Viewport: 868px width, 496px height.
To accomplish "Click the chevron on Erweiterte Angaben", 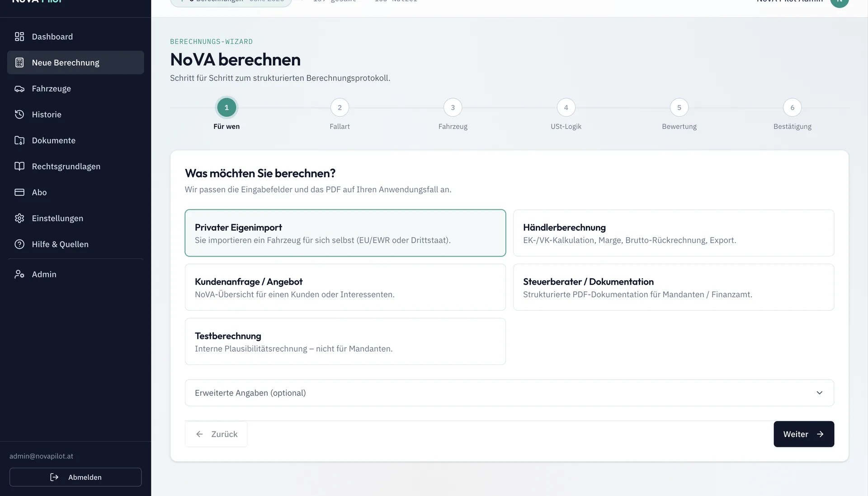I will click(x=820, y=393).
